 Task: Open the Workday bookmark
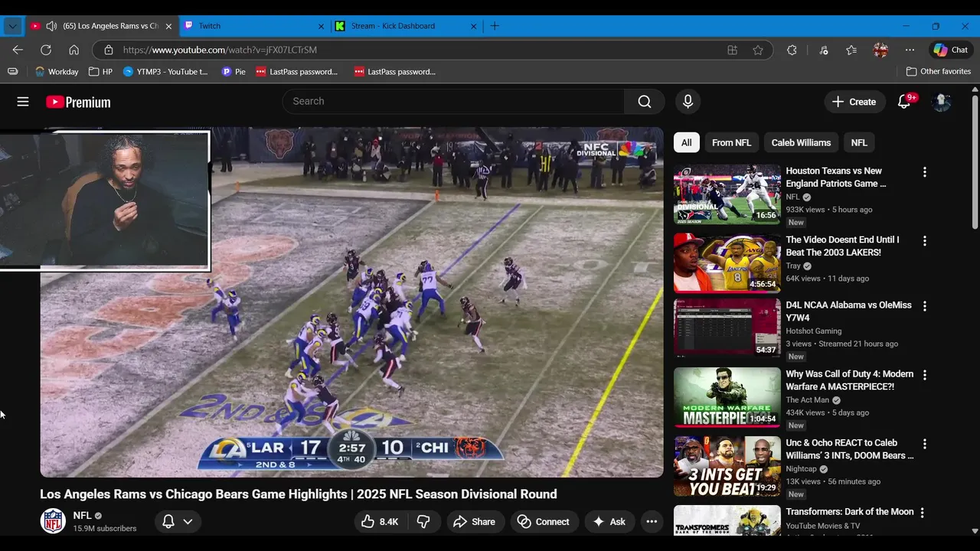[57, 72]
